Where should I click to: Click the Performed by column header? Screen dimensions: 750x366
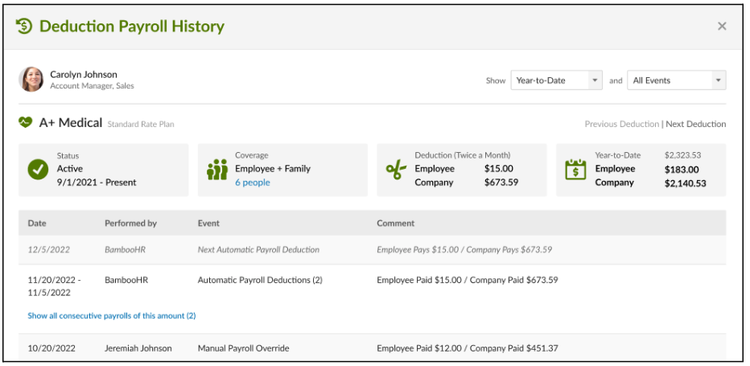131,223
